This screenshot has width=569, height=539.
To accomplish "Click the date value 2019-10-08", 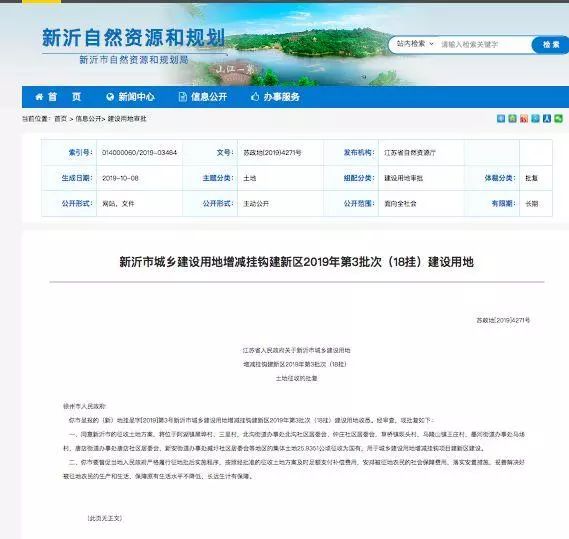I will tap(120, 178).
